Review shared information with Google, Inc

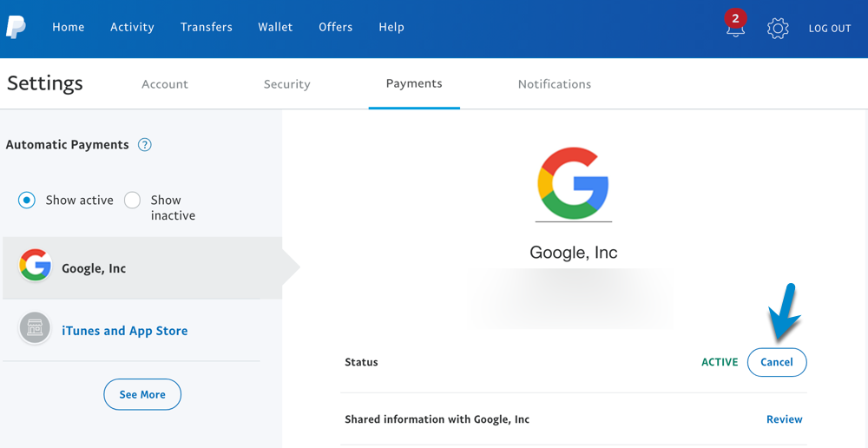(x=785, y=419)
